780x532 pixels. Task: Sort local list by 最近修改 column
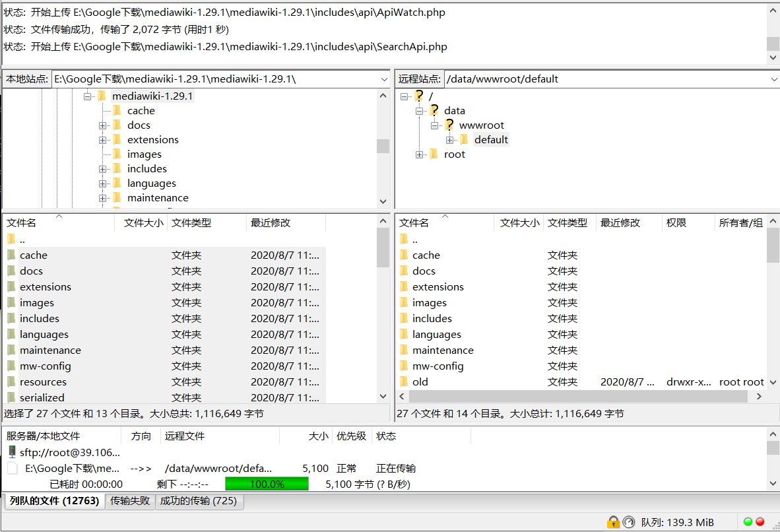[286, 222]
